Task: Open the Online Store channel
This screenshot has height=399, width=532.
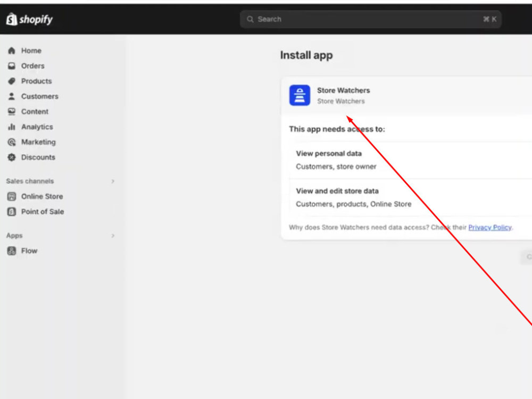Action: point(41,196)
